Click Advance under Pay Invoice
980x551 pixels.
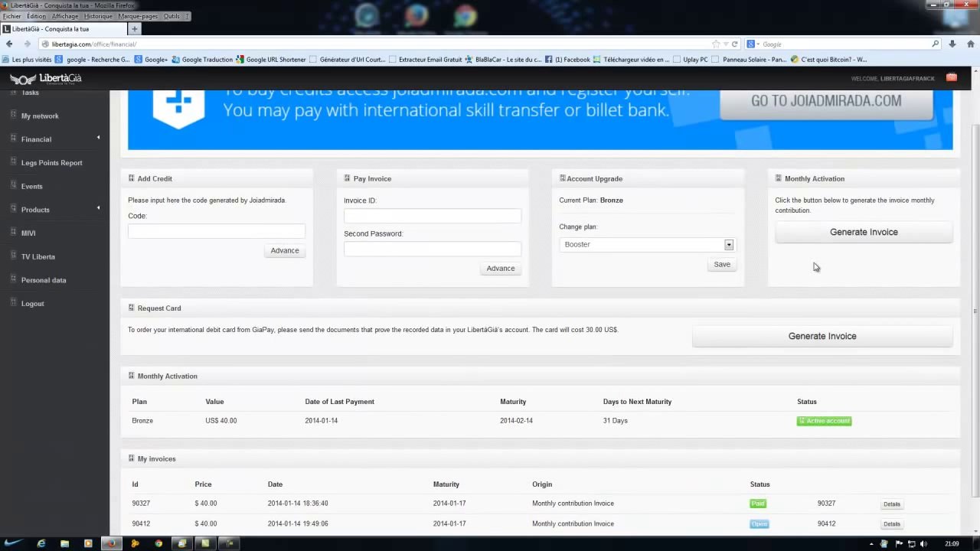(501, 268)
